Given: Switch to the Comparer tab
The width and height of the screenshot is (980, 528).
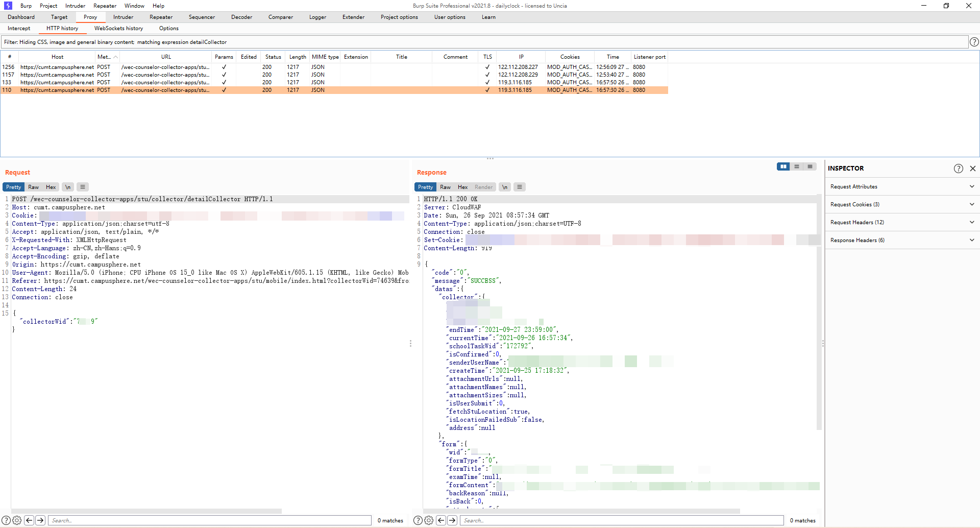Looking at the screenshot, I should tap(281, 17).
